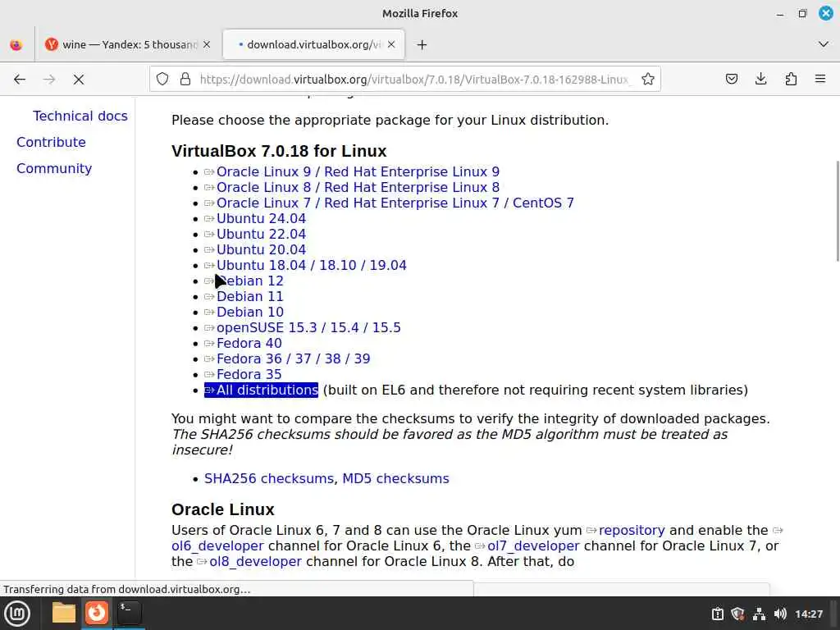Open the update manager shield tray icon
Screen dimensions: 840x630
737,614
